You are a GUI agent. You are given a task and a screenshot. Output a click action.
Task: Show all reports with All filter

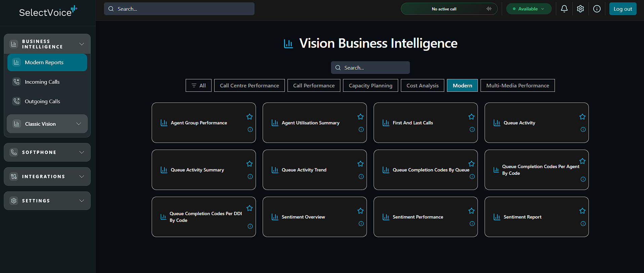click(198, 85)
